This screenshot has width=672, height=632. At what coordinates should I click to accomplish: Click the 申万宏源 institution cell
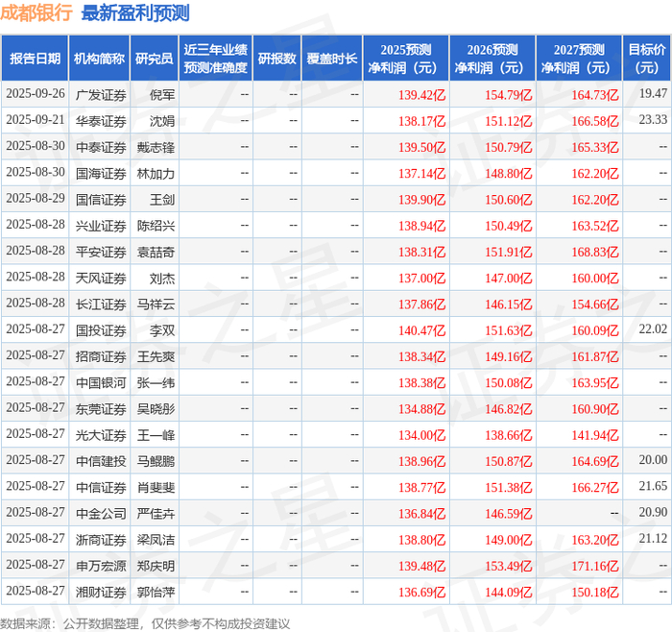pyautogui.click(x=101, y=566)
